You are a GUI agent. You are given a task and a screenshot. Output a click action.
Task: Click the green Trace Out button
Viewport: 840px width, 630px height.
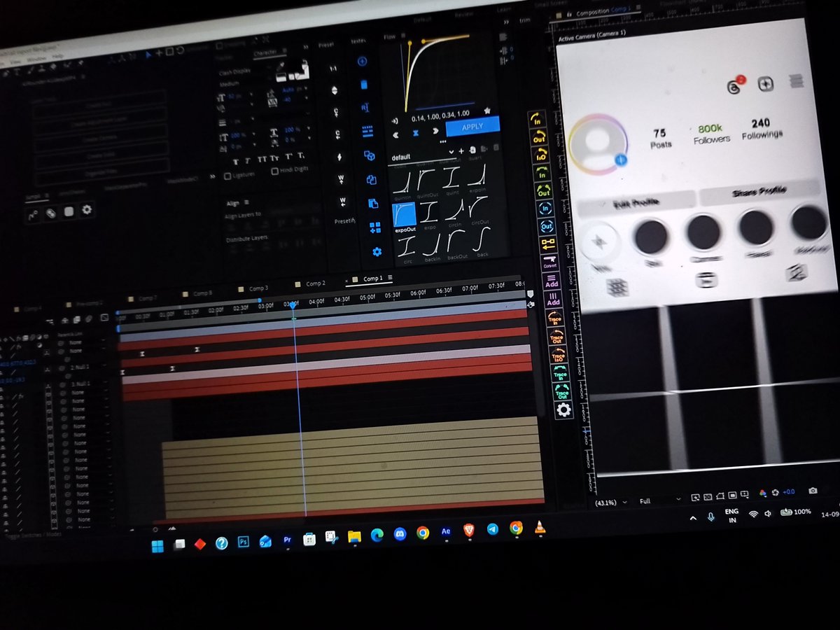561,391
